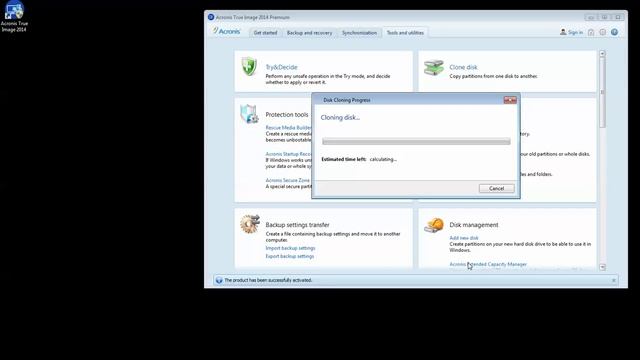Open Acronis Secure Zone link

pos(287,180)
